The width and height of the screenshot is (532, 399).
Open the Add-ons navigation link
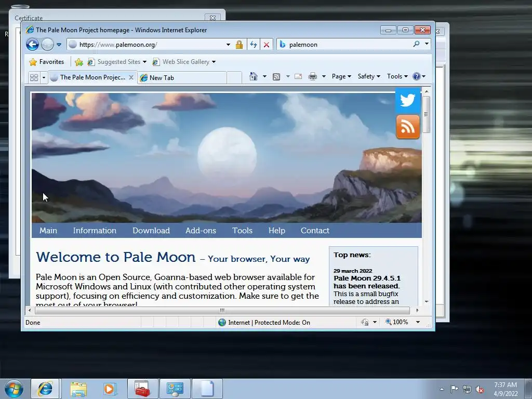tap(201, 230)
